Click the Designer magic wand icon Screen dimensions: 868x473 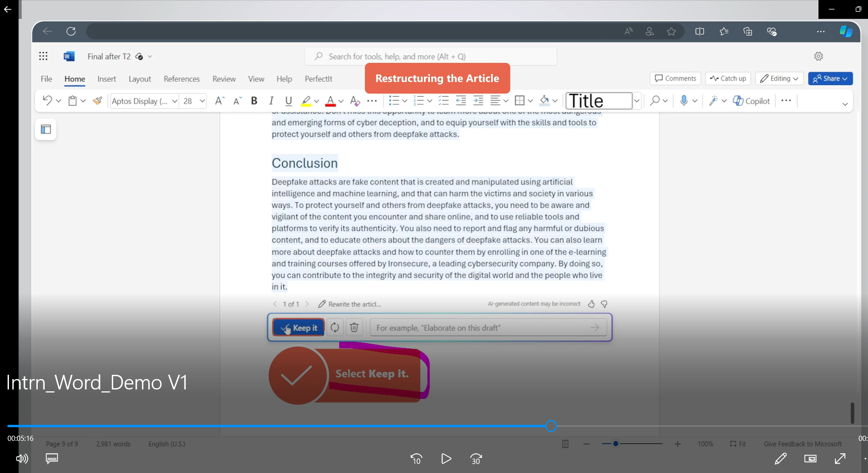coord(713,101)
